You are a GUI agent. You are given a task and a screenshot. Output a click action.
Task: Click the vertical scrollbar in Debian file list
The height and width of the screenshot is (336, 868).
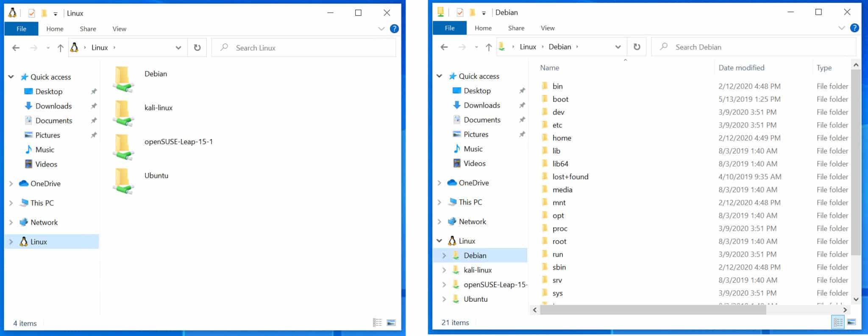coord(856,162)
